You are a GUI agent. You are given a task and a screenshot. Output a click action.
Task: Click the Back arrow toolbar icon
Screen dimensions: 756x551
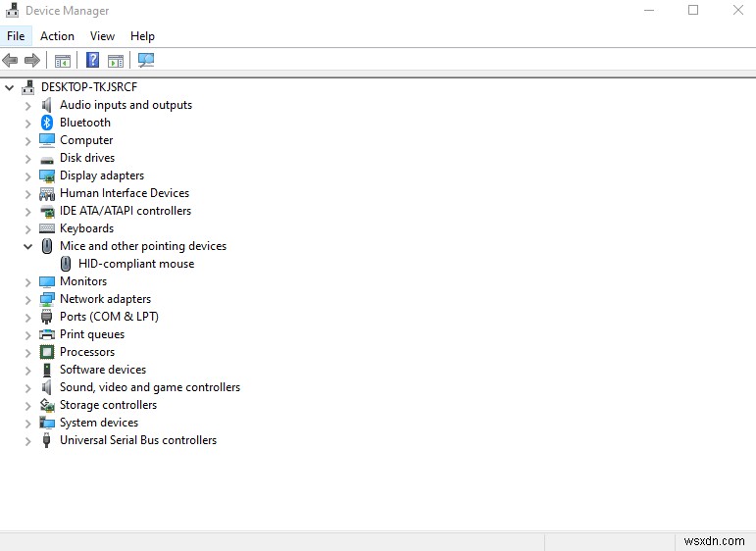(x=10, y=60)
